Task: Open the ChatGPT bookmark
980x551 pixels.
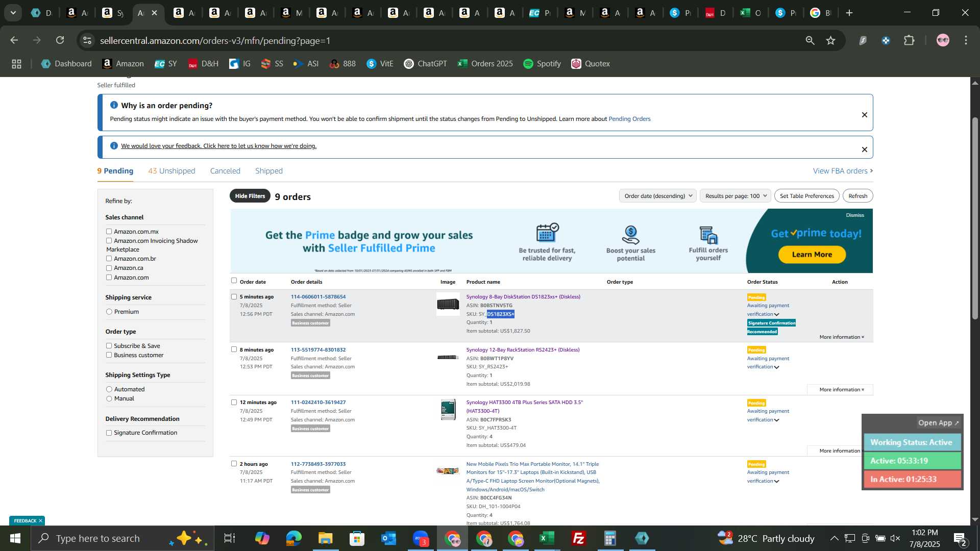Action: (425, 64)
